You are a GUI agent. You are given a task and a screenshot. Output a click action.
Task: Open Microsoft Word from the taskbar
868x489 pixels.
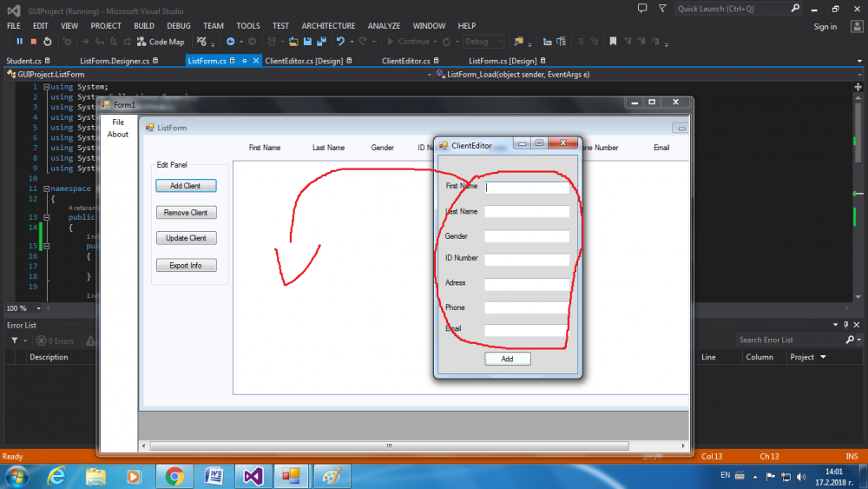pyautogui.click(x=214, y=476)
